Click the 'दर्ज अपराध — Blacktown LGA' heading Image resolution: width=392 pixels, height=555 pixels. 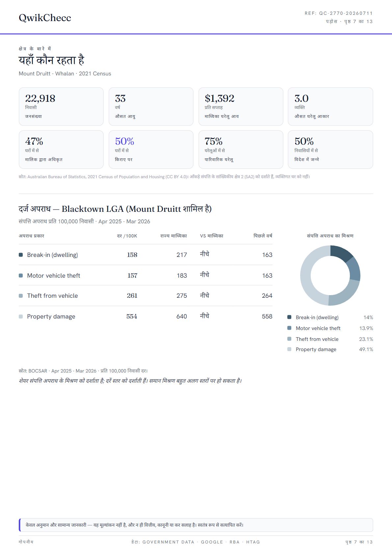click(x=115, y=209)
